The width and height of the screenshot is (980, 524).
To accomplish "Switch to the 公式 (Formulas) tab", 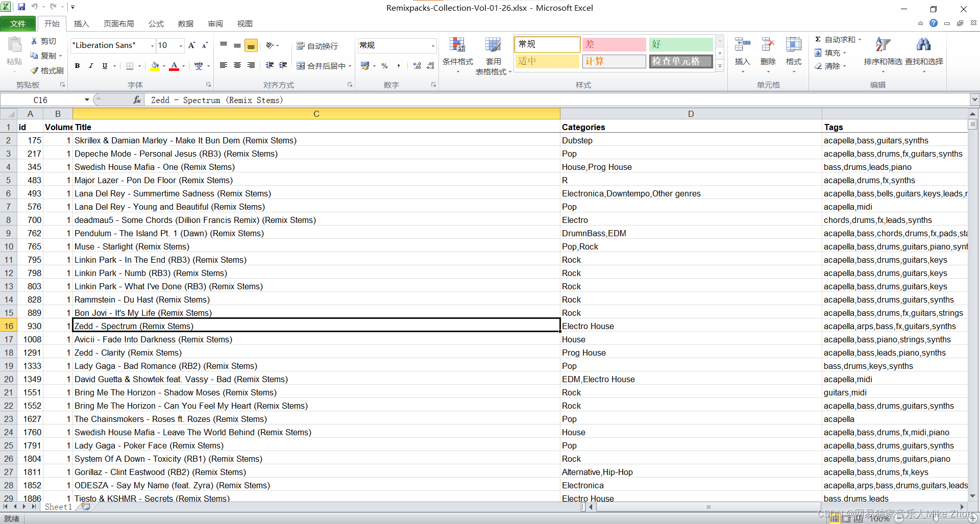I will click(x=156, y=23).
